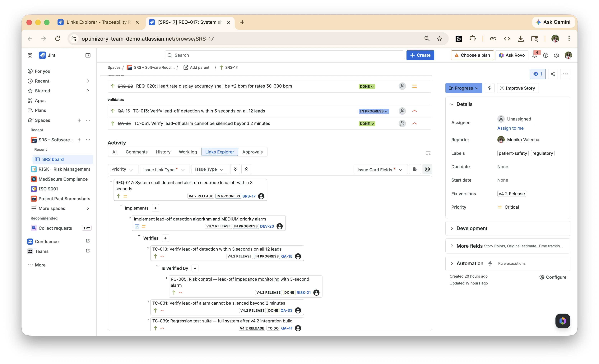Click the Assign to me link

510,128
